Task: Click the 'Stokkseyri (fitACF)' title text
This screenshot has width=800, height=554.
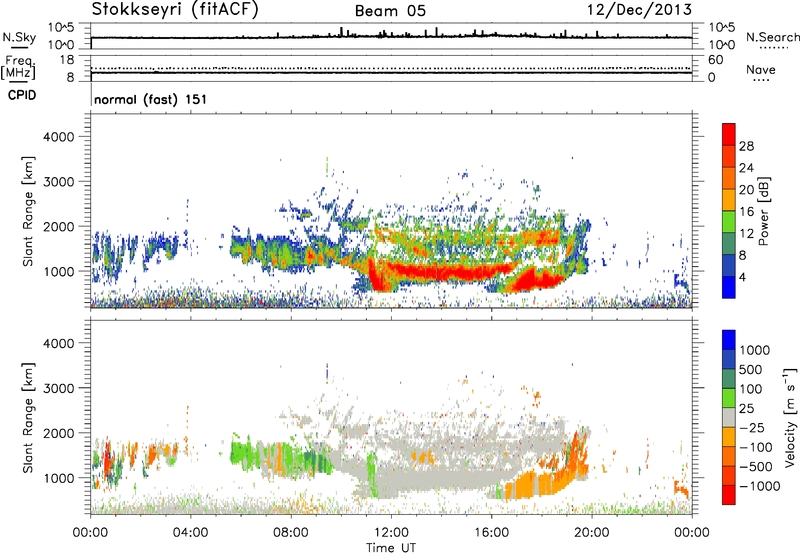Action: [174, 9]
